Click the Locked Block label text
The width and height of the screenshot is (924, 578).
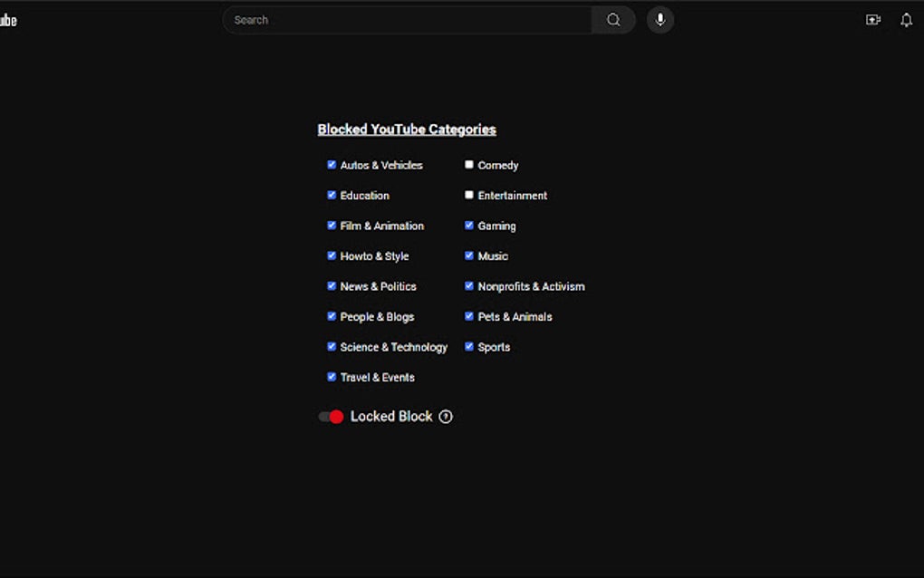(x=391, y=417)
